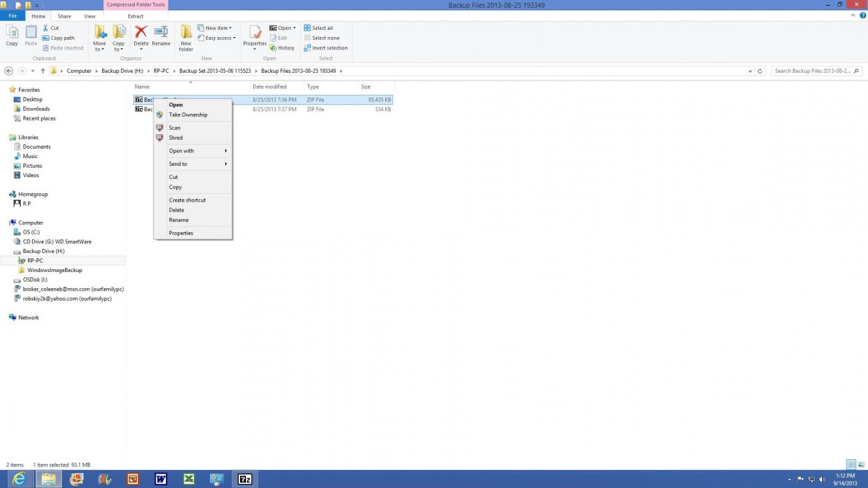Click Select none in the ribbon
The height and width of the screenshot is (488, 868).
click(x=322, y=38)
